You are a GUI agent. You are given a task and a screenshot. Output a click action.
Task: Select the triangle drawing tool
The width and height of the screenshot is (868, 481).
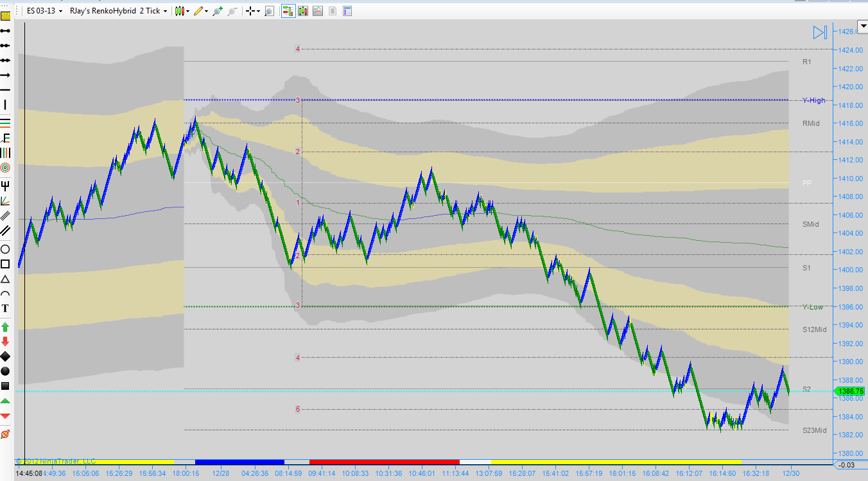pos(5,279)
